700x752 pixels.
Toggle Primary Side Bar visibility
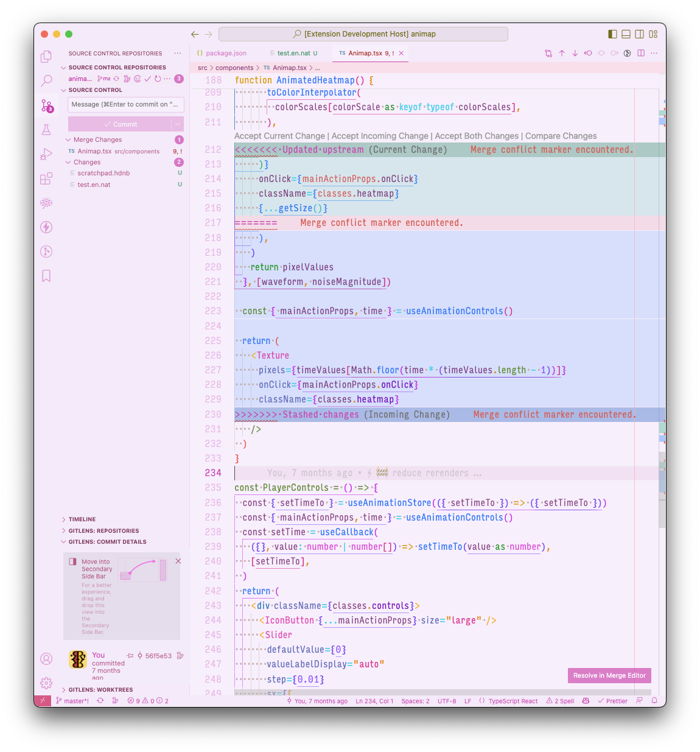coord(613,34)
